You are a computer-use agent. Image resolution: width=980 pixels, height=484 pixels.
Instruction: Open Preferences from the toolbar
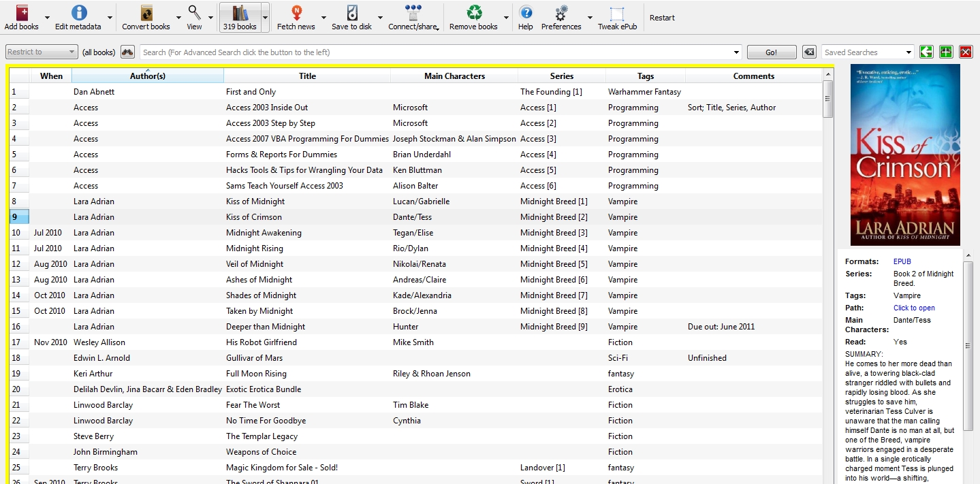[561, 13]
